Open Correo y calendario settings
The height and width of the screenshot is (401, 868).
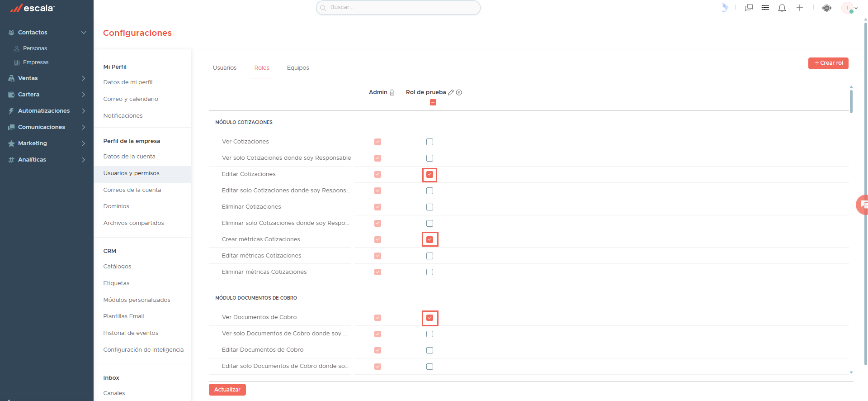131,99
